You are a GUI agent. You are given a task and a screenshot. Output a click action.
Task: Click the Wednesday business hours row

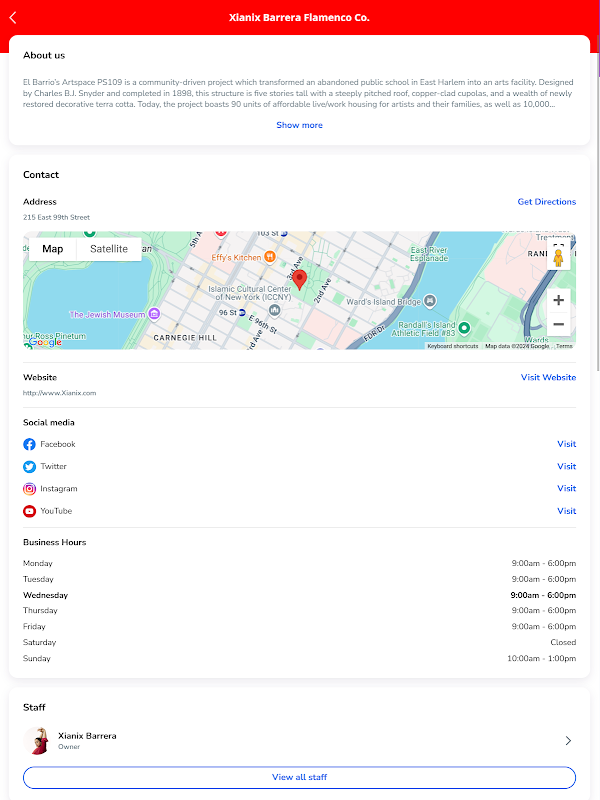point(299,595)
